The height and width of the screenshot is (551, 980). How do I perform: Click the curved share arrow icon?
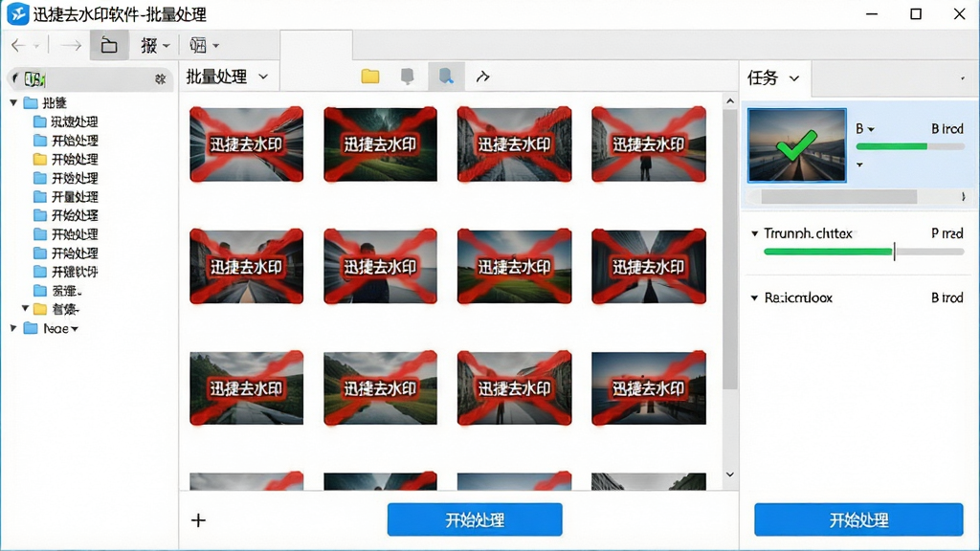click(x=482, y=77)
